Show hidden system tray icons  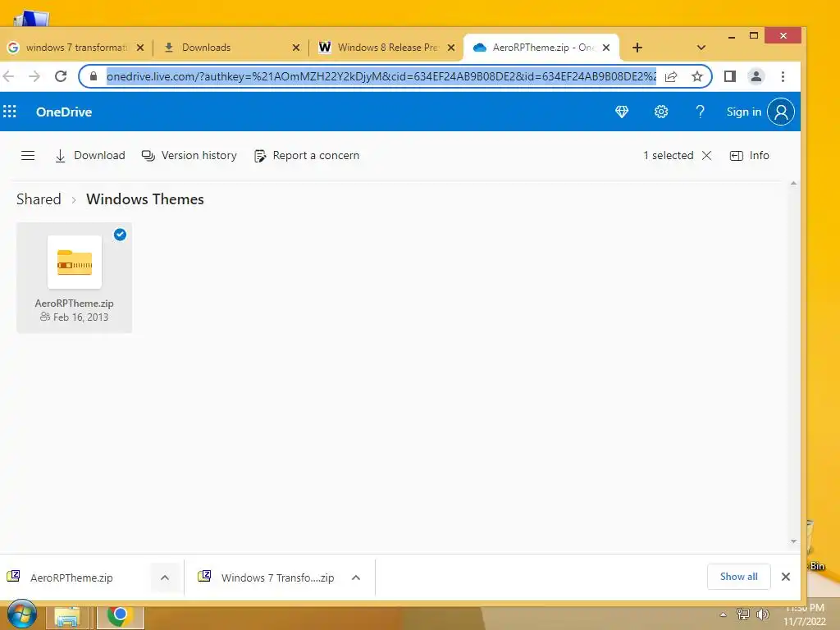(x=723, y=614)
